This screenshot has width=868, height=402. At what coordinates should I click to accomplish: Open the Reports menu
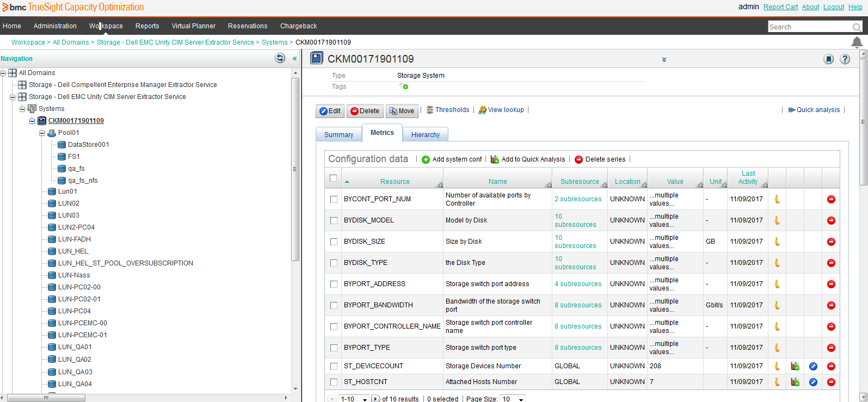(x=147, y=26)
